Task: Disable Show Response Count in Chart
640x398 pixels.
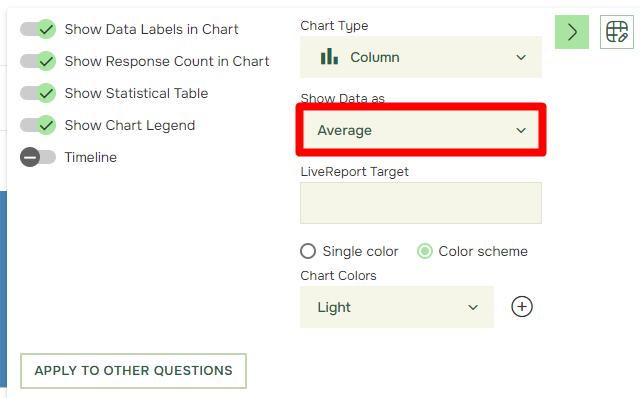Action: click(38, 61)
